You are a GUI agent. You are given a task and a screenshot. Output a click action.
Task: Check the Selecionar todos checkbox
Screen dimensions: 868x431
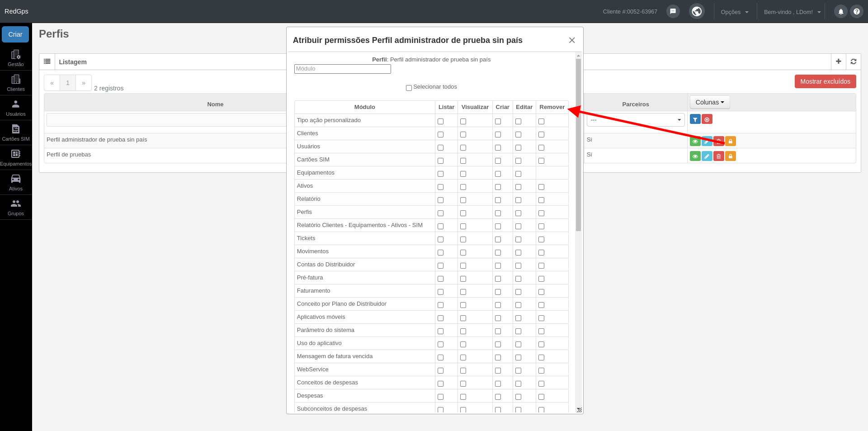pyautogui.click(x=409, y=88)
